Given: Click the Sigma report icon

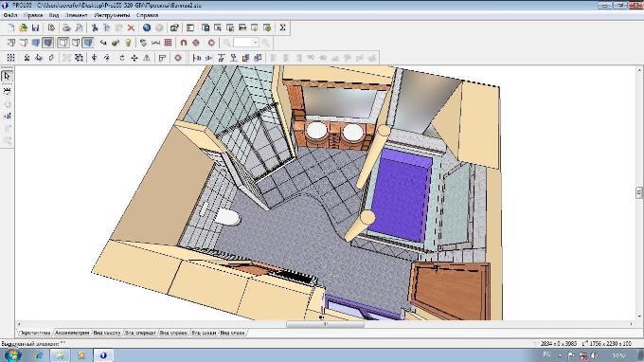Looking at the screenshot, I should (x=282, y=27).
